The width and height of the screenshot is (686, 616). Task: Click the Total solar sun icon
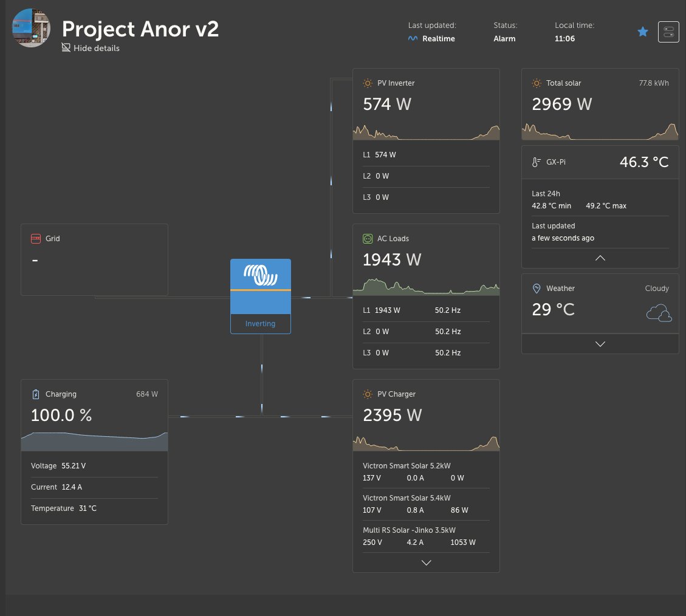pyautogui.click(x=537, y=83)
